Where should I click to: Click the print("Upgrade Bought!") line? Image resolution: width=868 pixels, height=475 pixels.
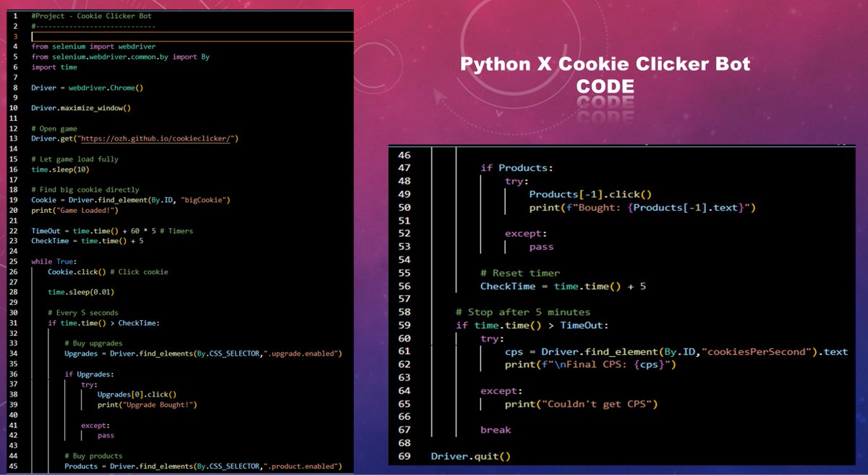(147, 405)
